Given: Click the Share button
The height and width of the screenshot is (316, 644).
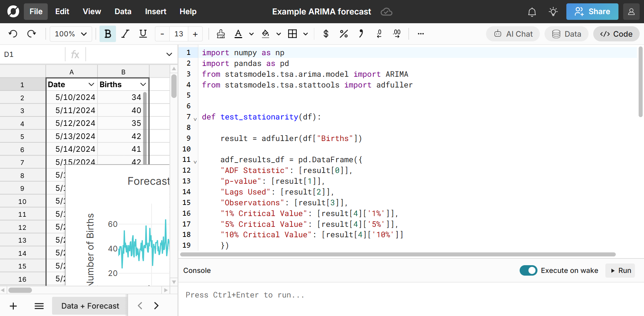Looking at the screenshot, I should click(592, 12).
